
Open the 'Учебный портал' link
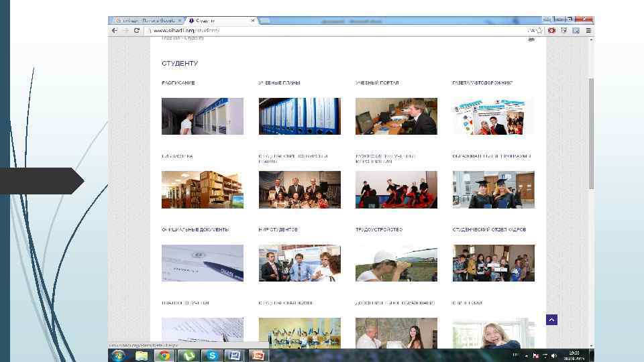[377, 83]
